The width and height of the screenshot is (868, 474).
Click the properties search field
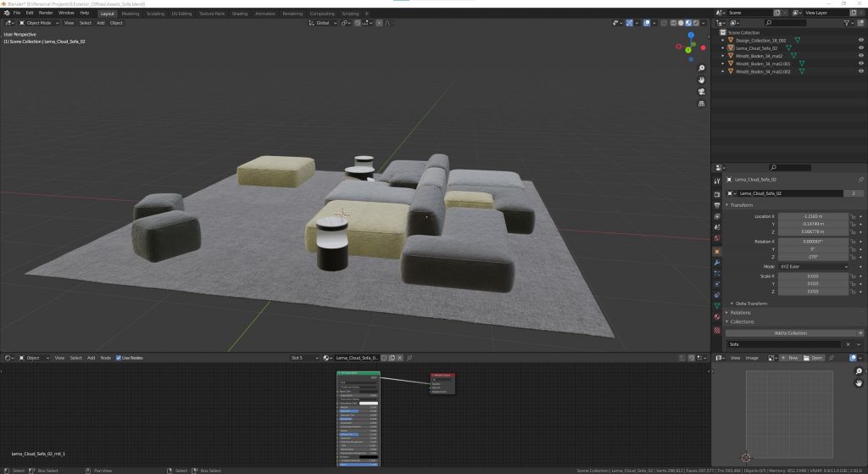tap(790, 167)
